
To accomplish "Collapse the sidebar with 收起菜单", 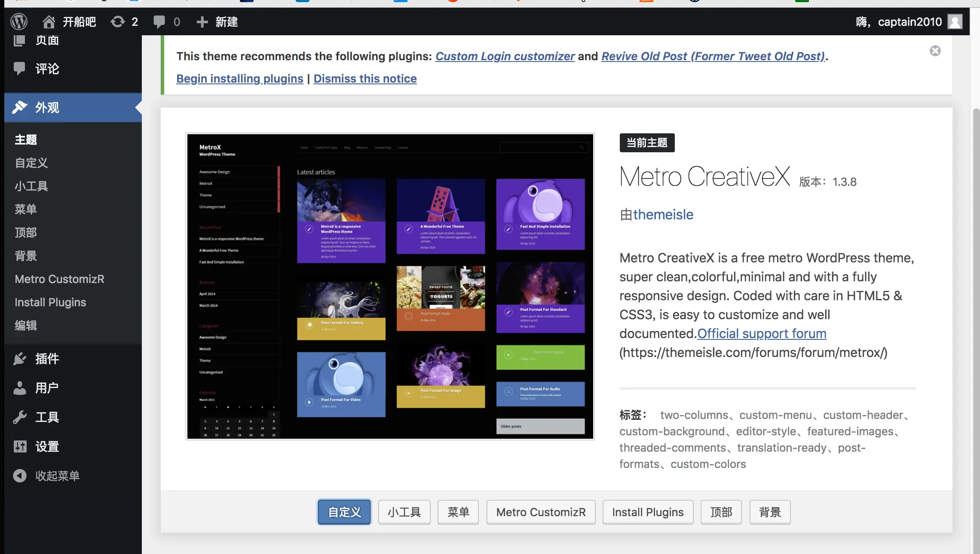I will tap(57, 476).
